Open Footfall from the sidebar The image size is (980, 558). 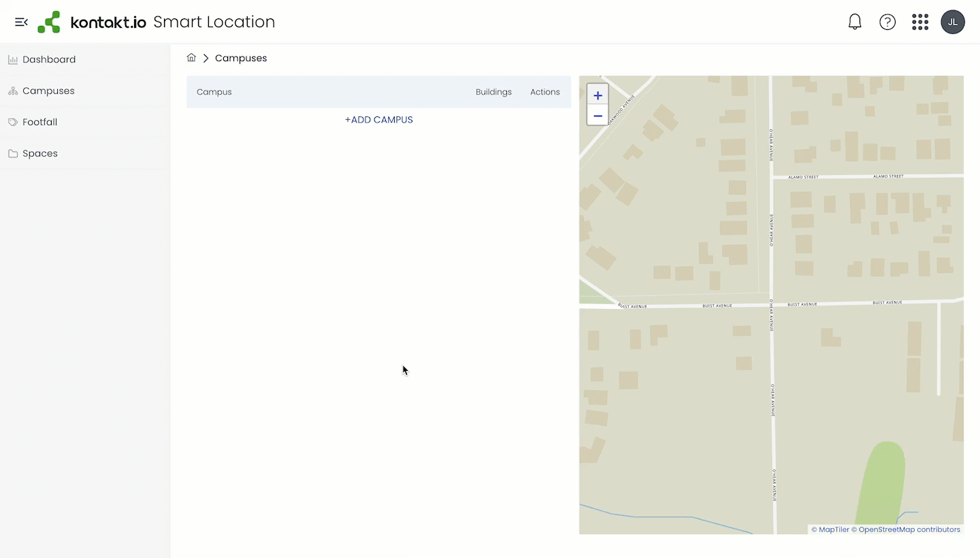(x=39, y=122)
